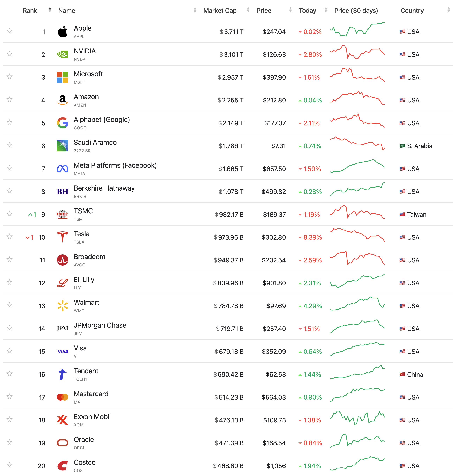Toggle favorite star for Costco
The height and width of the screenshot is (476, 455).
[x=9, y=465]
